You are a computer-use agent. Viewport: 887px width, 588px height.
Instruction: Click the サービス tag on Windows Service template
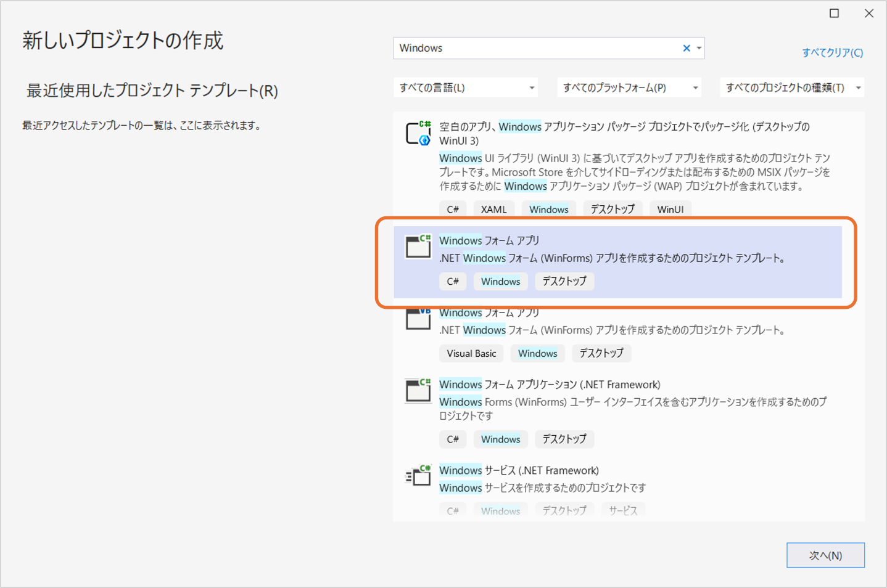click(623, 511)
